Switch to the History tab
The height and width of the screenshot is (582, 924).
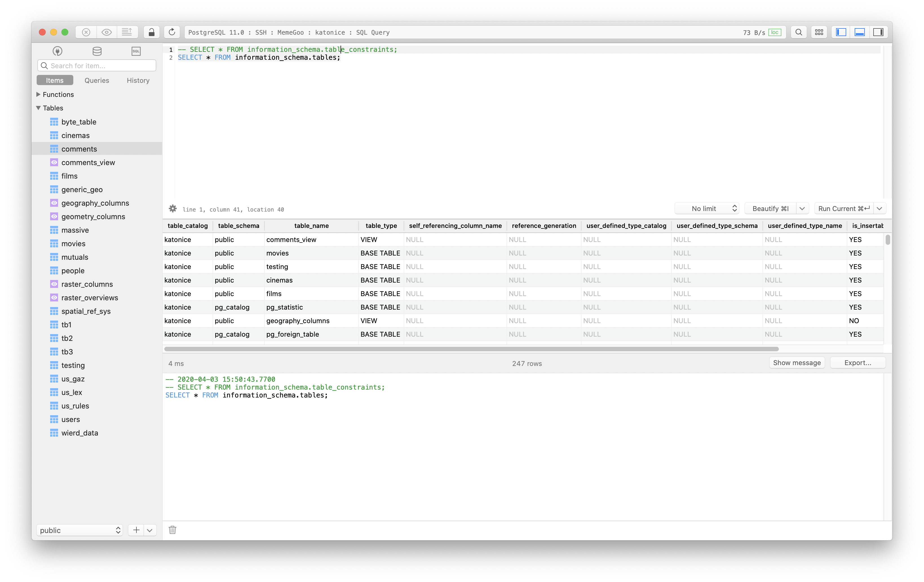pyautogui.click(x=138, y=80)
